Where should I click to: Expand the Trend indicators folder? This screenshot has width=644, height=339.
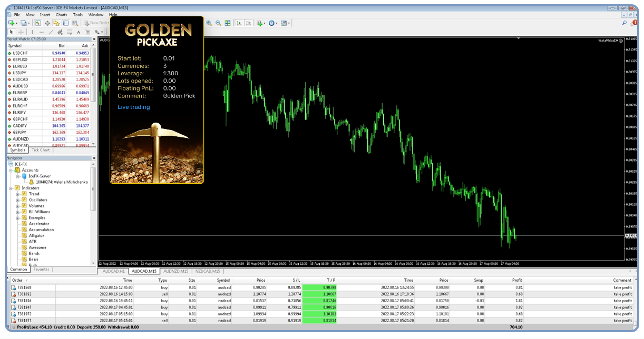17,194
